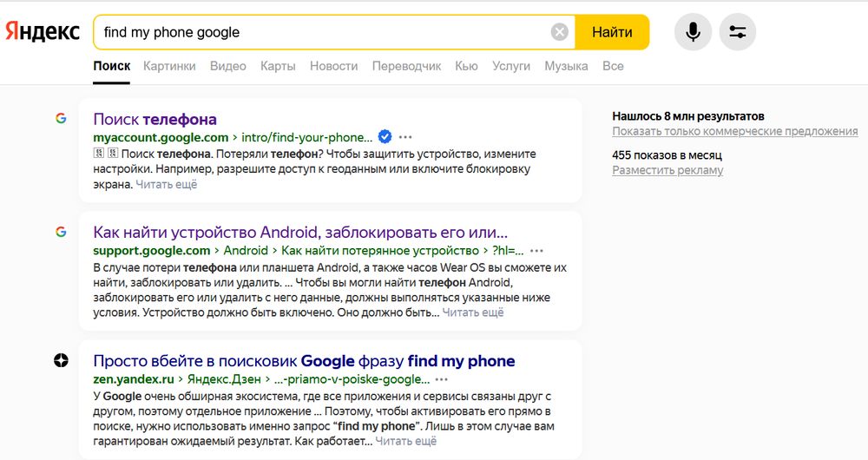This screenshot has width=868, height=460.
Task: Open the Видео tab
Action: pos(227,66)
